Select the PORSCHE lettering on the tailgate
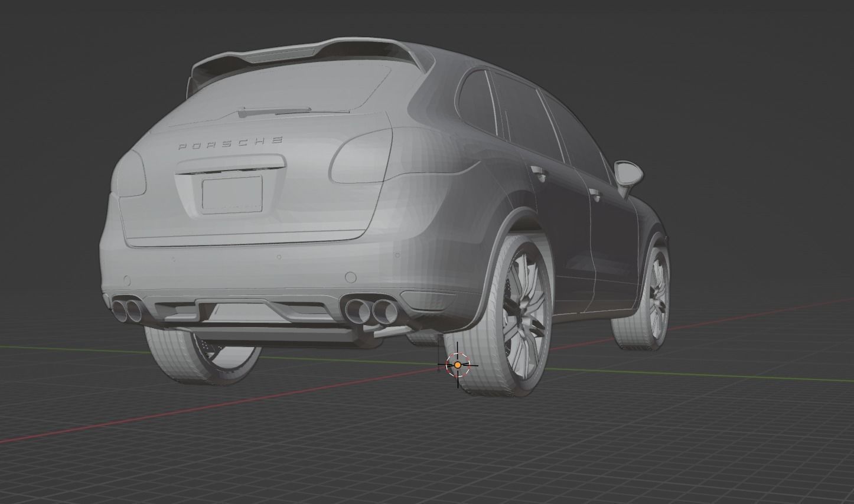 click(x=230, y=142)
